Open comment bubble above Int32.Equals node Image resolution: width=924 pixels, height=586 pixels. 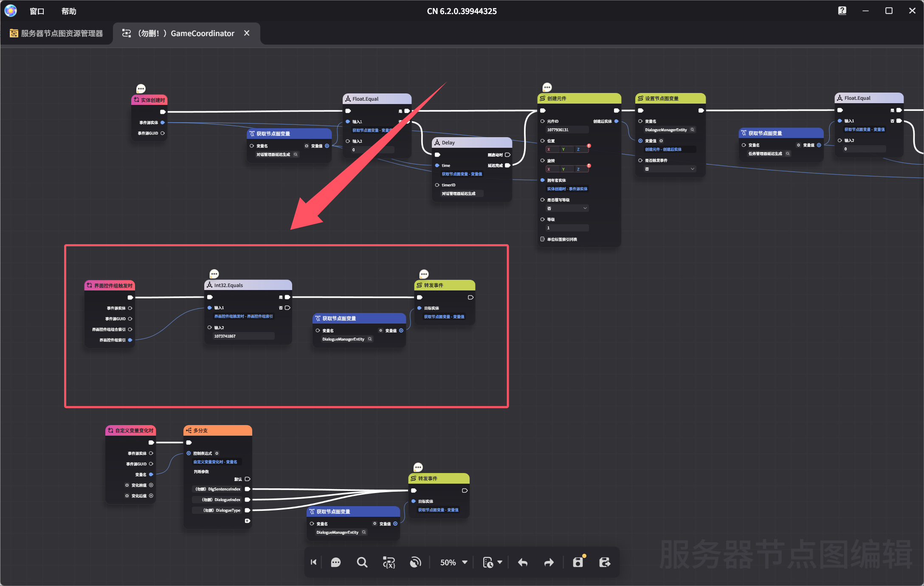tap(214, 274)
